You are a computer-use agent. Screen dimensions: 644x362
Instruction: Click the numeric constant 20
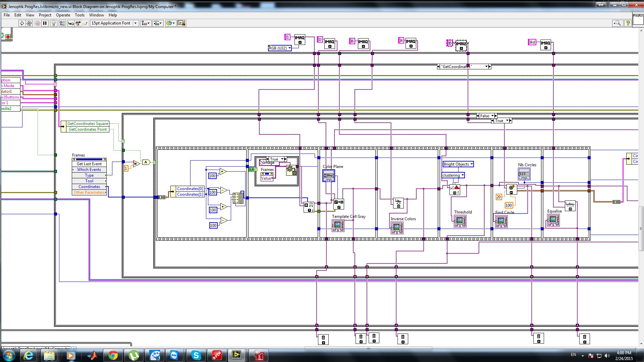[x=499, y=197]
